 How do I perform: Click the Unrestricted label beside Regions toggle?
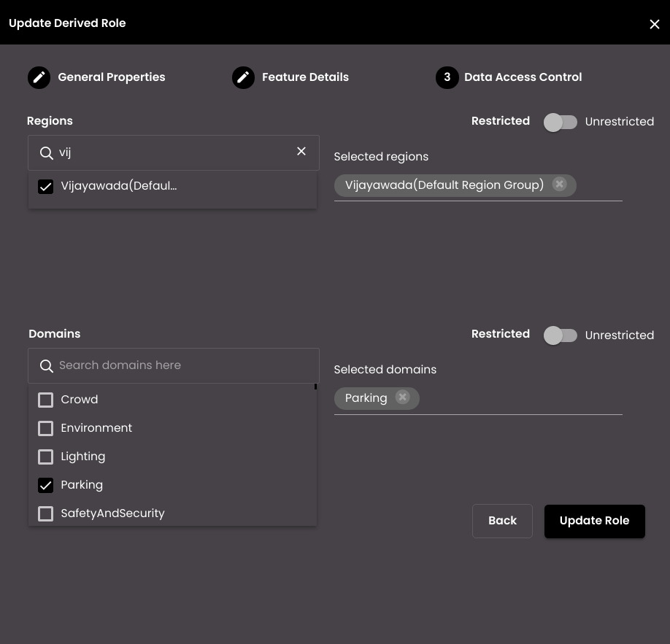point(619,122)
